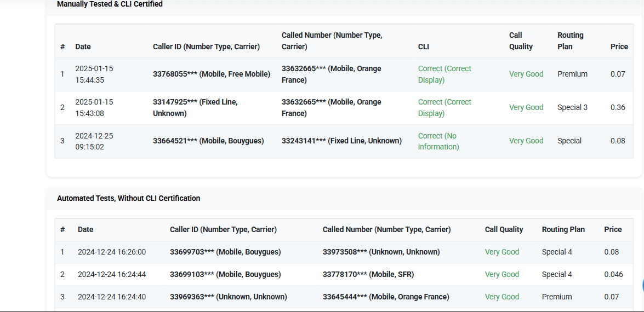This screenshot has width=644, height=312.
Task: Click called number 33778170*** (Mobile, SFR)
Action: tap(368, 274)
